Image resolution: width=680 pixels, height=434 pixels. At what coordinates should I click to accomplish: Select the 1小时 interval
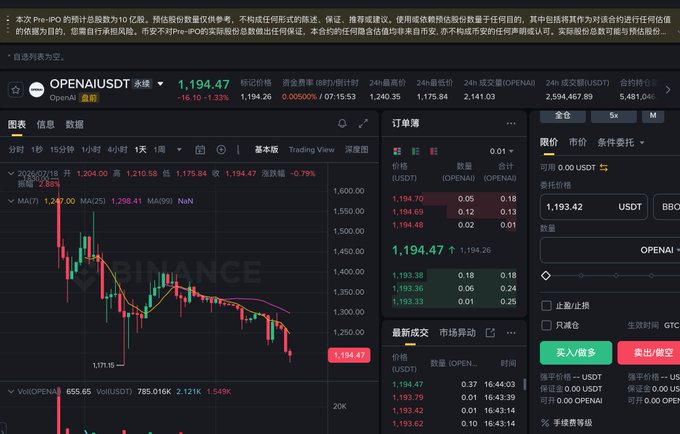point(91,150)
